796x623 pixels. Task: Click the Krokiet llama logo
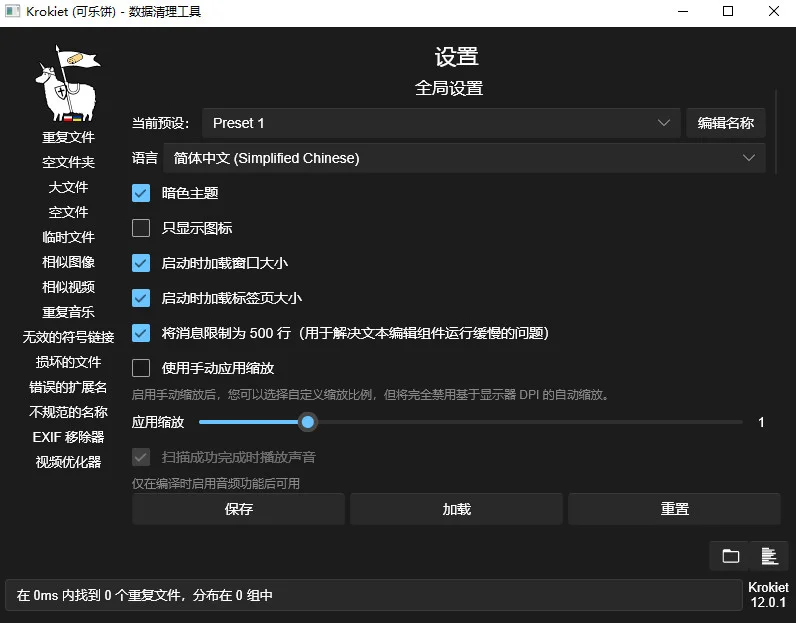(x=68, y=83)
